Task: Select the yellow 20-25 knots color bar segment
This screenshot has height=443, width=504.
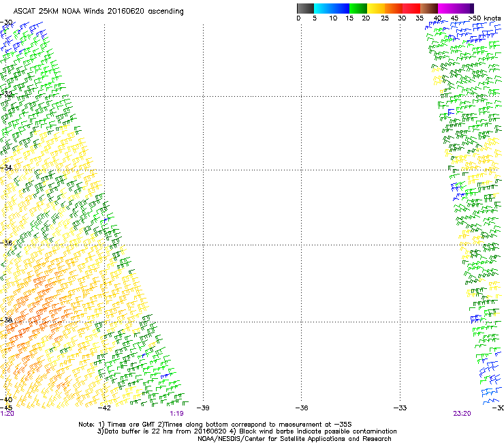Action: click(x=376, y=8)
